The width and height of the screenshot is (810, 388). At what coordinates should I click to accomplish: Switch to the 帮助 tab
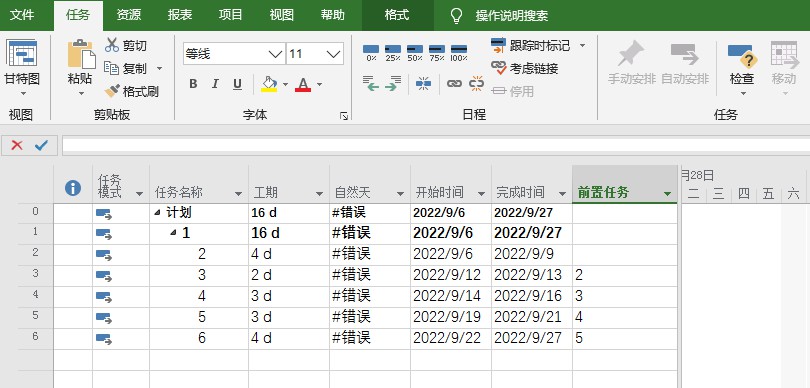[333, 15]
